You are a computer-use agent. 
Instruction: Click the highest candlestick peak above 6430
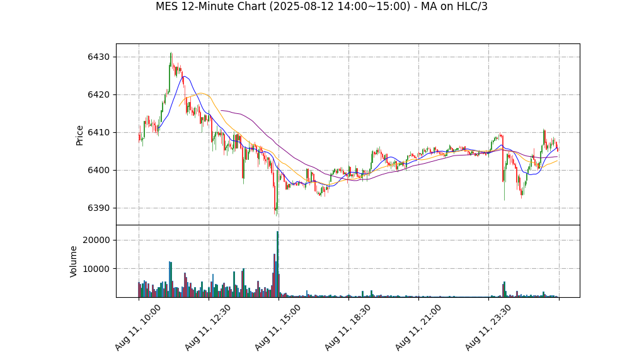pos(171,60)
